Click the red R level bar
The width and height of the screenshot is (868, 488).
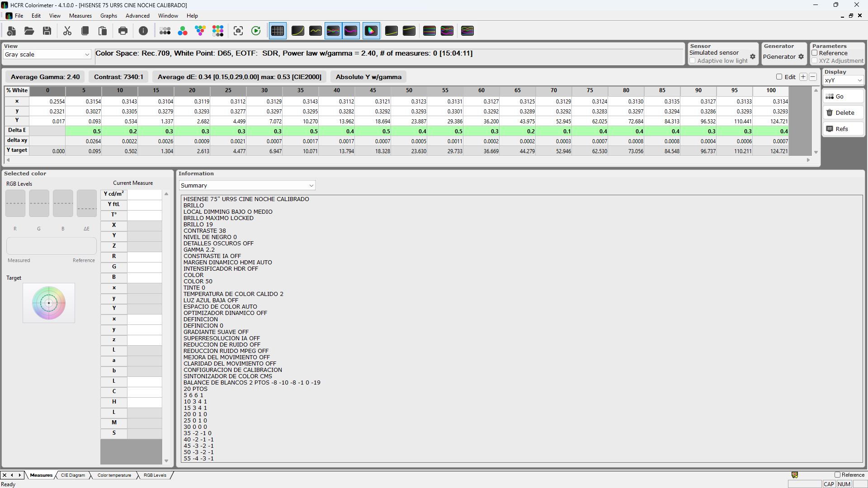pos(15,203)
